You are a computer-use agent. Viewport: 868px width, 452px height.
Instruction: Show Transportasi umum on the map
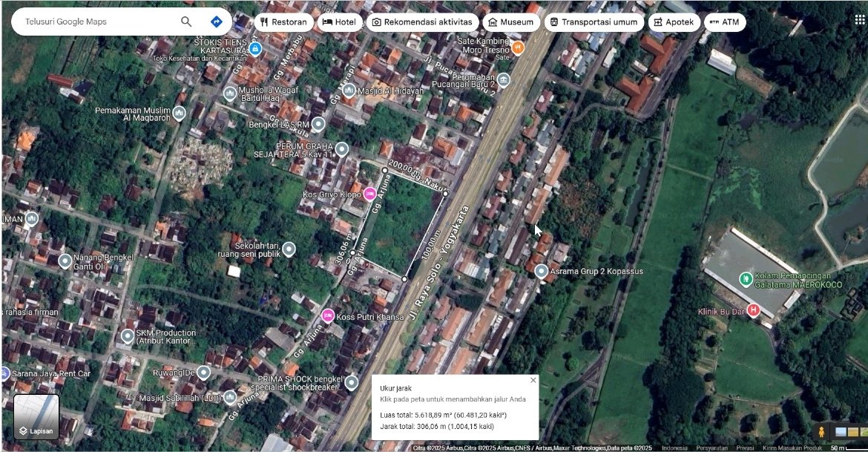pos(592,22)
